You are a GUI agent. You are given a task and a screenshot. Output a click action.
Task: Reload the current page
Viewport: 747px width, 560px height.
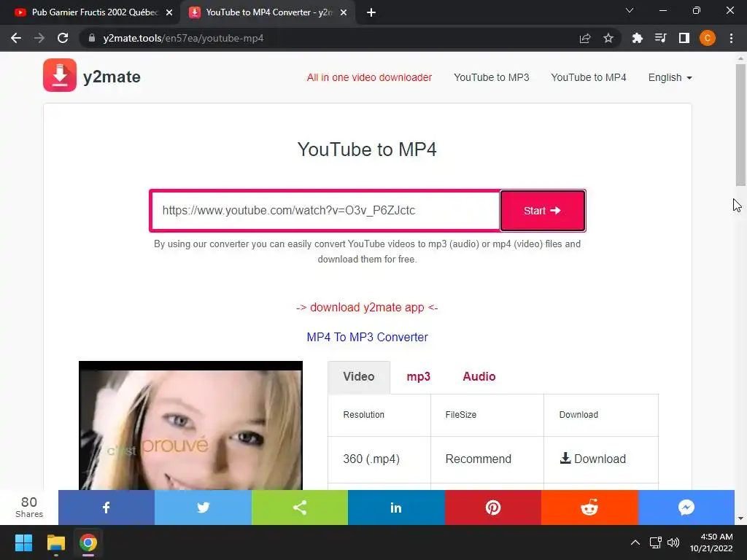click(x=63, y=38)
